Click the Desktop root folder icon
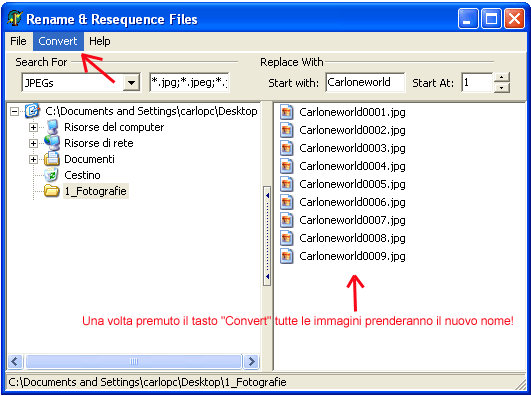531x396 pixels. pos(33,111)
